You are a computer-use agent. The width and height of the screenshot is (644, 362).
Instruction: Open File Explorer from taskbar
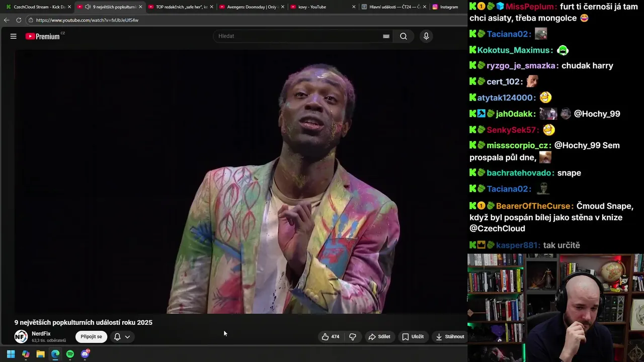pos(40,354)
